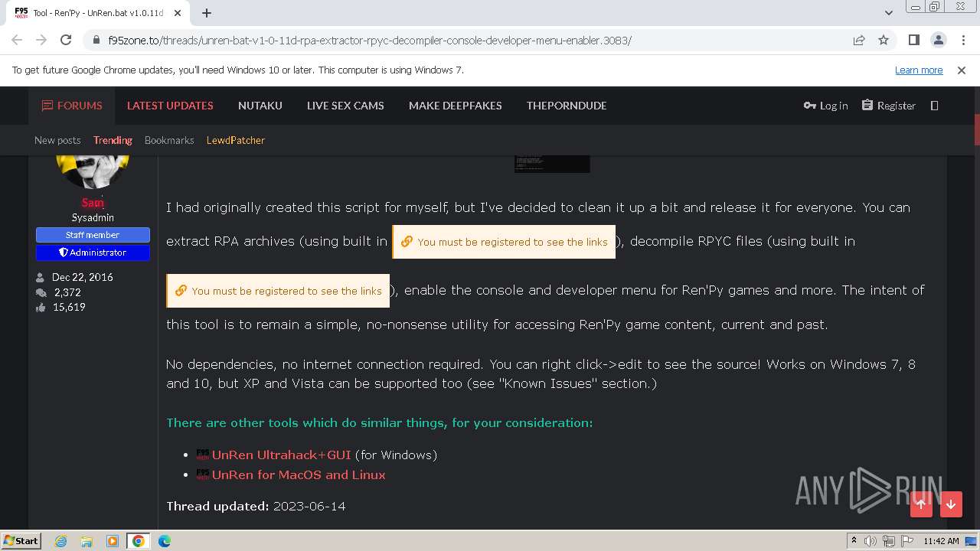Click the taskbar clock 11:42 AM

941,541
